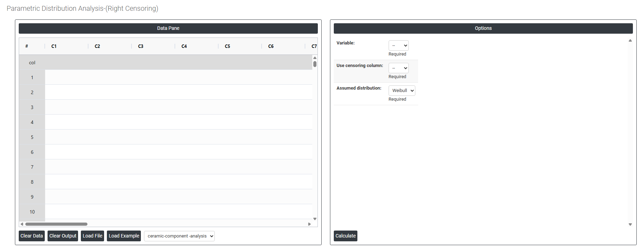The width and height of the screenshot is (644, 250).
Task: Open the ceramic-component-analysis example dropdown
Action: tap(179, 236)
